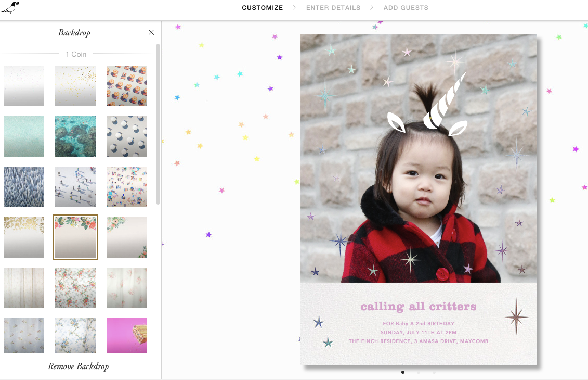Select the unicorn horn sticker on photo
Image resolution: width=588 pixels, height=380 pixels.
pos(445,100)
